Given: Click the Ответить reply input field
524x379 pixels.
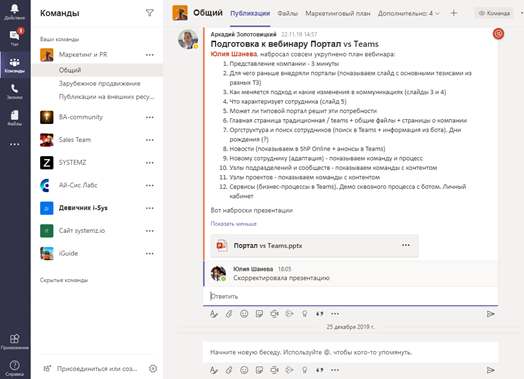Looking at the screenshot, I should [350, 296].
